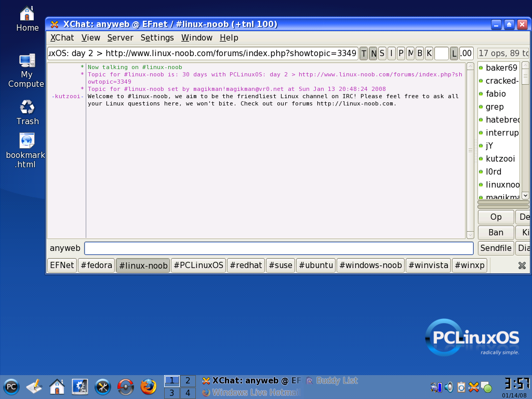The width and height of the screenshot is (532, 399).
Task: Open the Server menu
Action: click(120, 37)
